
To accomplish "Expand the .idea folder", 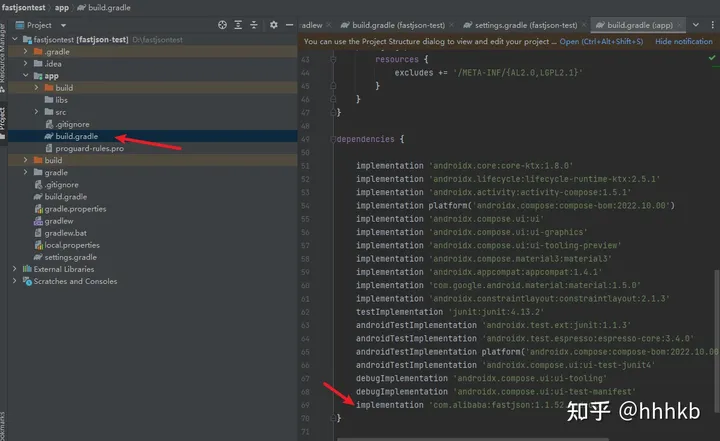I will (26, 63).
